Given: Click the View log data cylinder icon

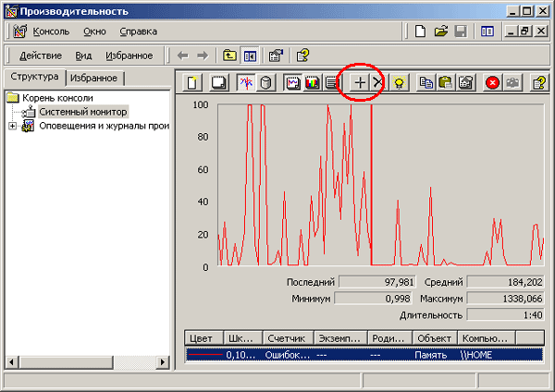Looking at the screenshot, I should [x=265, y=83].
